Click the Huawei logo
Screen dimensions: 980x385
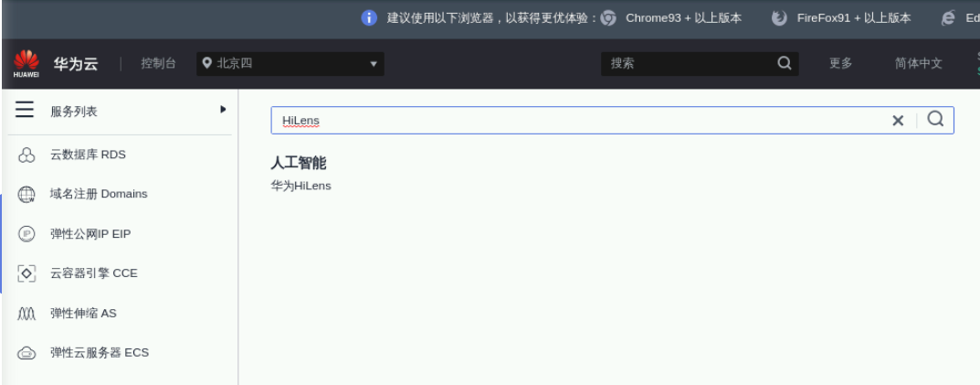click(26, 64)
